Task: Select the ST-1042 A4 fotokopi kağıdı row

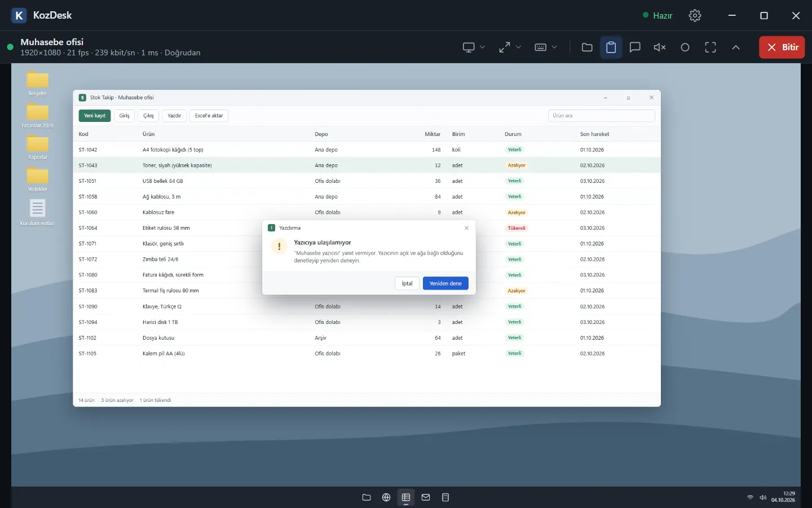Action: 367,150
